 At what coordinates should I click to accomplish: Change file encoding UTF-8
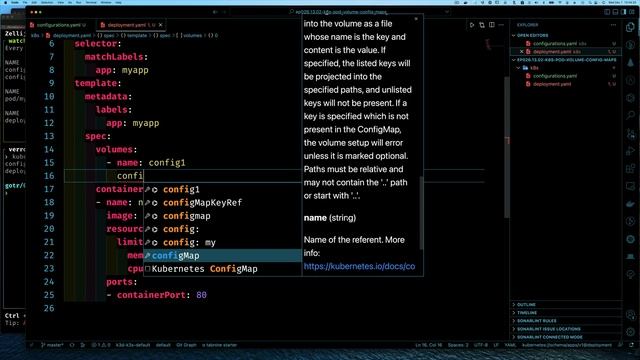481,345
